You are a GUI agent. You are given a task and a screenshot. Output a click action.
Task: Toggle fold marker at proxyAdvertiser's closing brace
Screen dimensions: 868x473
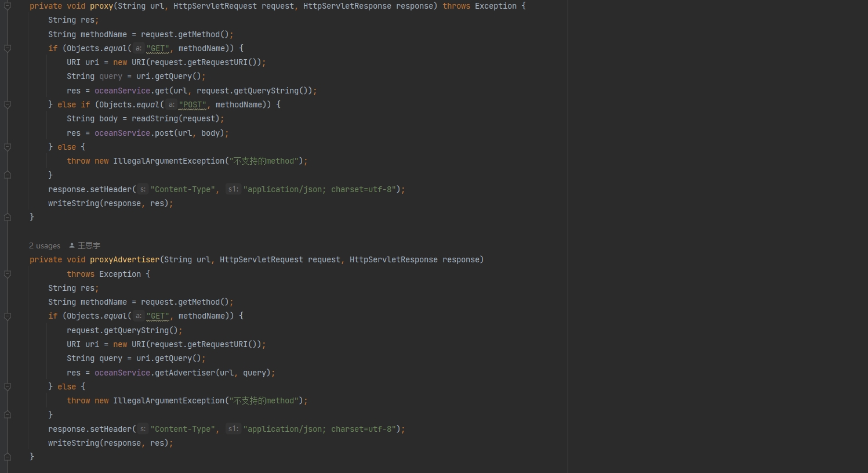tap(8, 457)
